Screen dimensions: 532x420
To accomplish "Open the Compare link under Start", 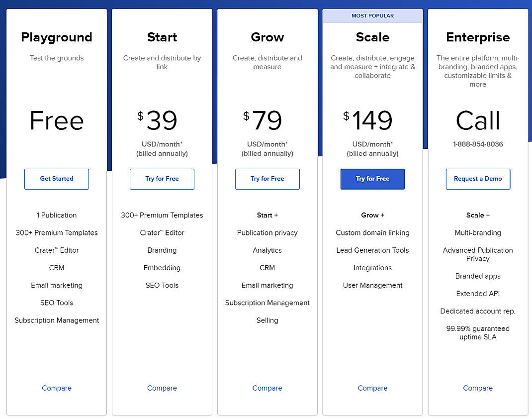I will (x=162, y=388).
